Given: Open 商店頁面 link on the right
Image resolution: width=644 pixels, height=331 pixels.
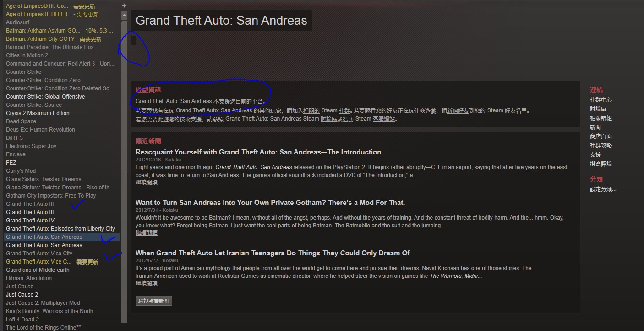Looking at the screenshot, I should click(601, 137).
